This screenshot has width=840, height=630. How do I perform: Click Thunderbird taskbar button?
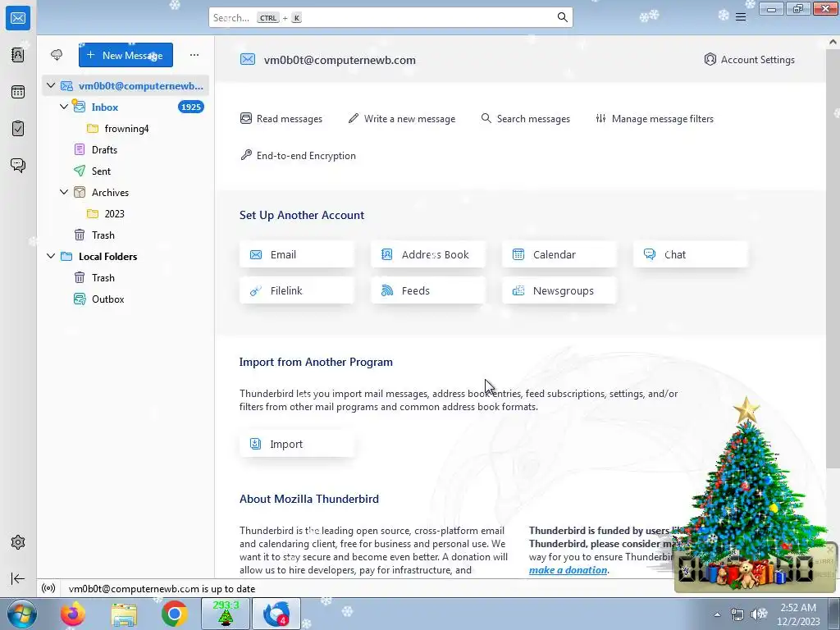276,614
